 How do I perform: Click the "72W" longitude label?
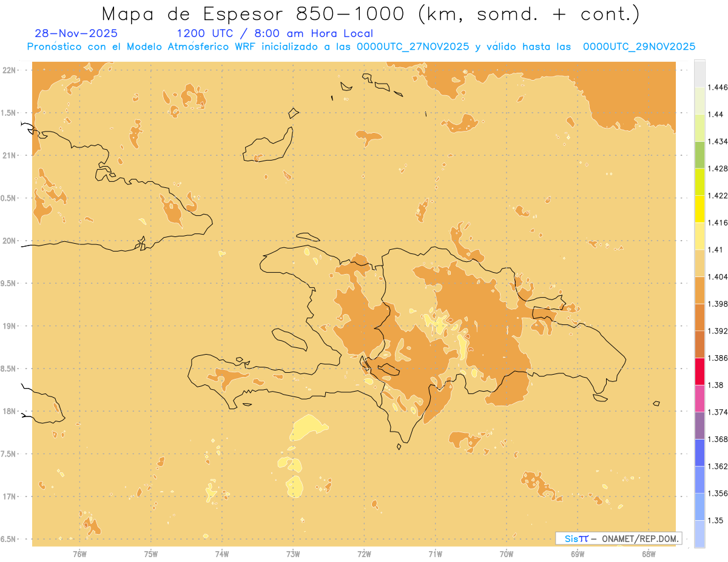[x=364, y=554]
